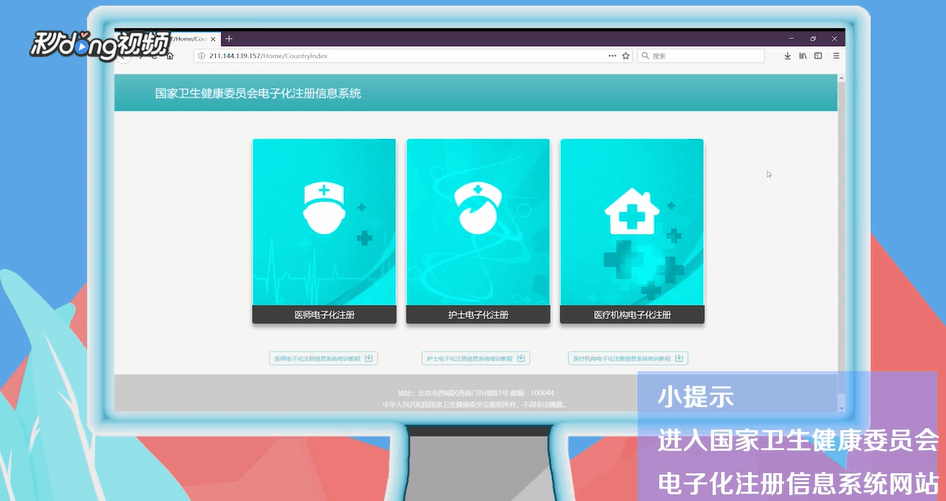The image size is (946, 501).
Task: Download 医疗机构电子化注册信息系统培训教程
Action: pyautogui.click(x=627, y=359)
